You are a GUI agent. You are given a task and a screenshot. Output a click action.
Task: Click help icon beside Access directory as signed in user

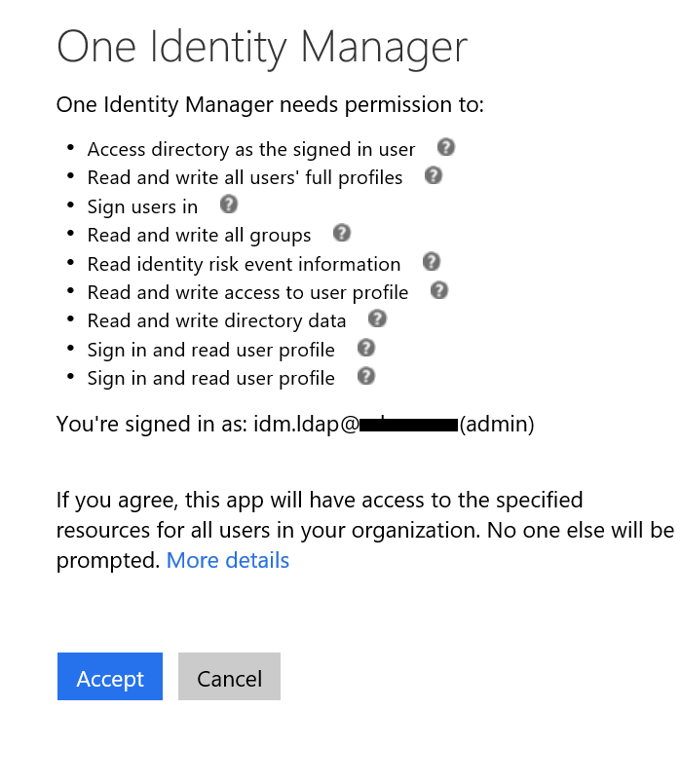click(445, 147)
